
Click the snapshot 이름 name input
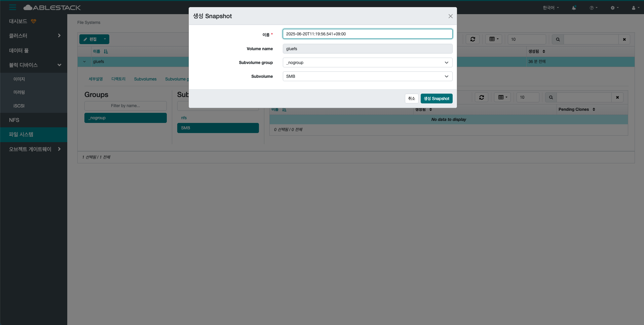[x=368, y=34]
